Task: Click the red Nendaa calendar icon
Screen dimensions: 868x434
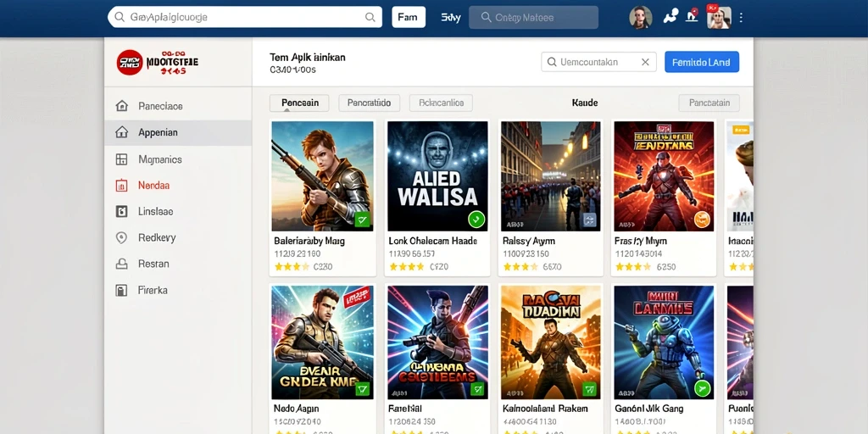Action: click(121, 186)
